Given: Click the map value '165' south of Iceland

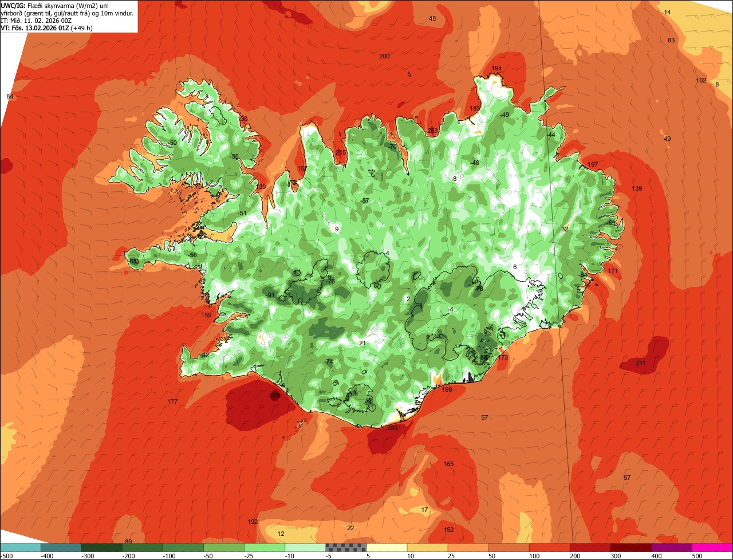Looking at the screenshot, I should coord(448,464).
